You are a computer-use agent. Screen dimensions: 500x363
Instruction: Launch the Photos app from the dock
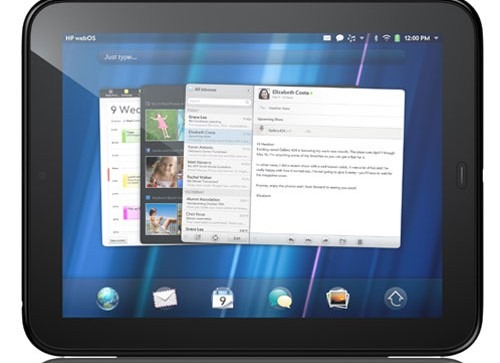click(x=338, y=299)
